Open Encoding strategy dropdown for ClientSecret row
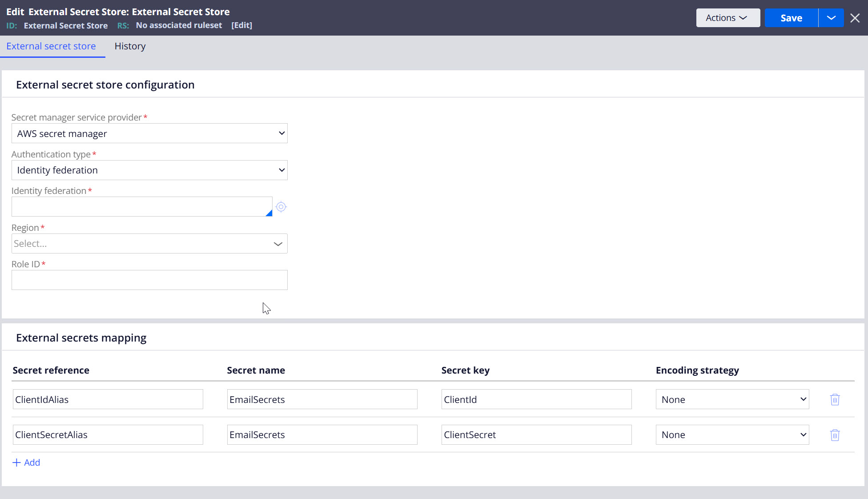 click(x=732, y=435)
